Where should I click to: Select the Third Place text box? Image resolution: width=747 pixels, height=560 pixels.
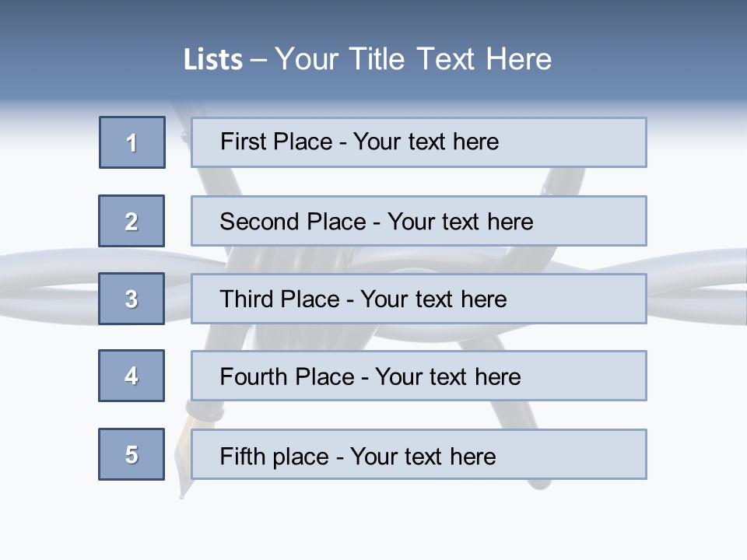tap(419, 299)
